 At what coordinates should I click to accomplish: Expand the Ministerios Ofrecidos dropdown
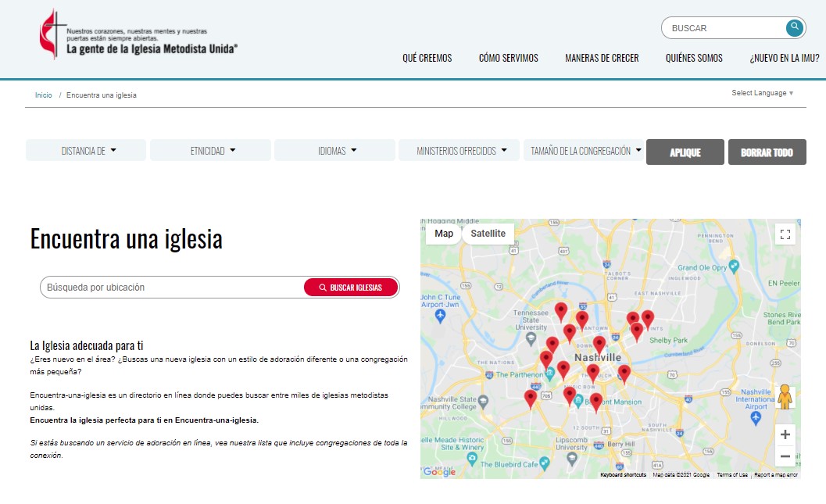(x=460, y=151)
